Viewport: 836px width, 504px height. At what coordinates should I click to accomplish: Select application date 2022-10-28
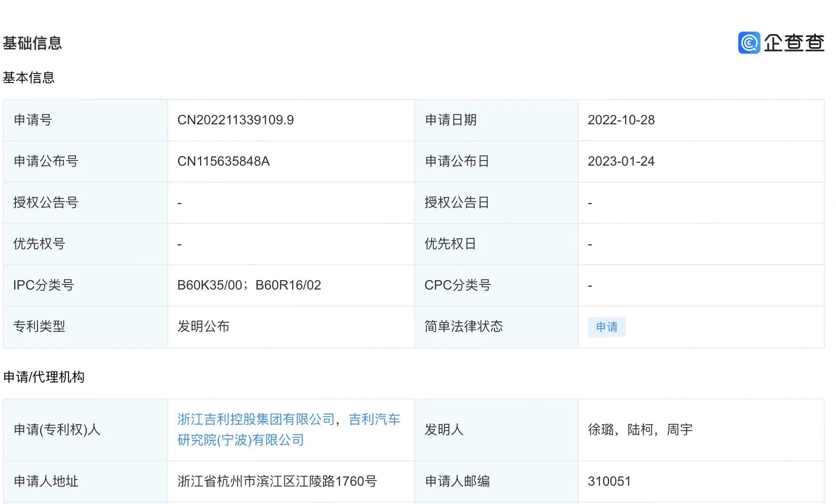pyautogui.click(x=621, y=120)
